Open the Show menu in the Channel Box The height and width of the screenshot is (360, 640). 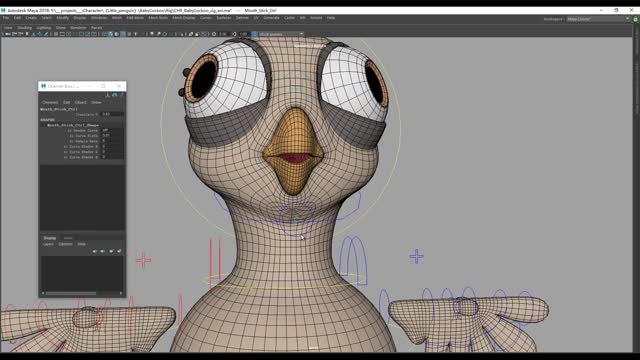tap(96, 102)
